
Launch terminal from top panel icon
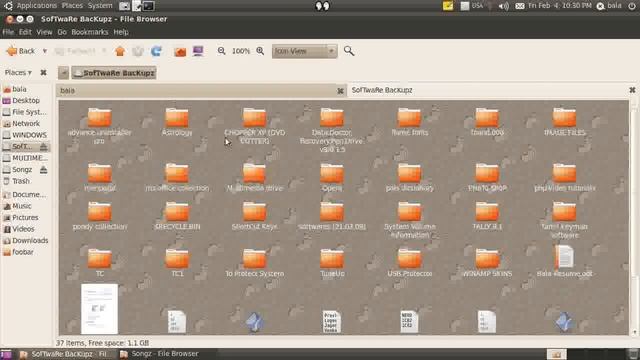(x=149, y=6)
